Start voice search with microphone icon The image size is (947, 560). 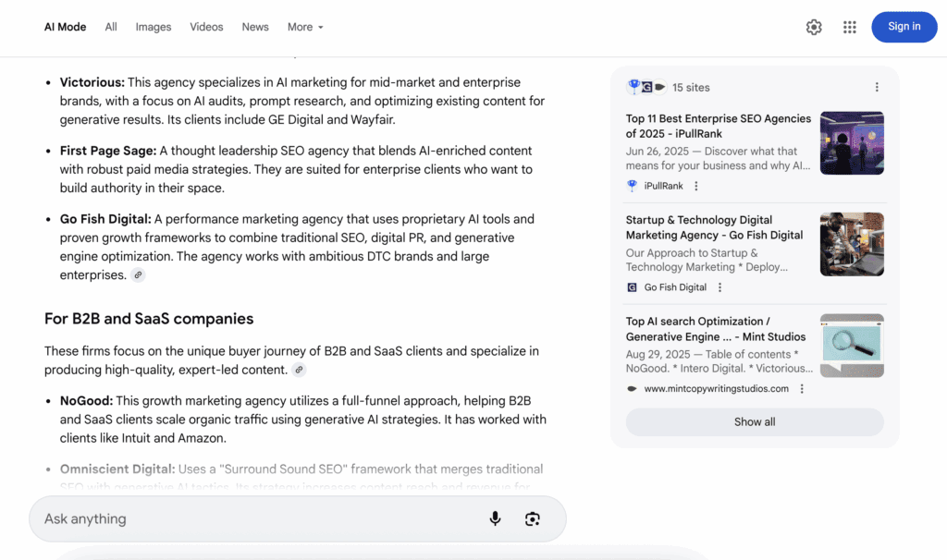(495, 519)
